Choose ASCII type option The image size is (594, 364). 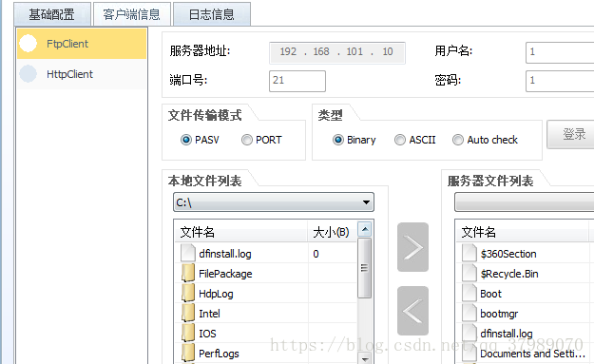[400, 140]
